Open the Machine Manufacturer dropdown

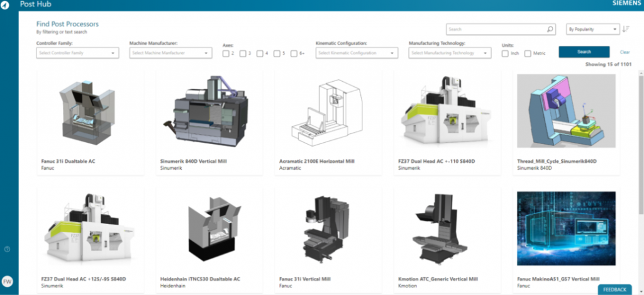(170, 53)
